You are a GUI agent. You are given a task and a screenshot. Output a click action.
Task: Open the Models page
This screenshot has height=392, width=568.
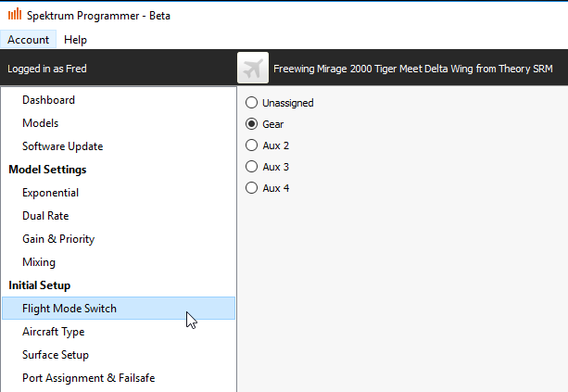40,123
